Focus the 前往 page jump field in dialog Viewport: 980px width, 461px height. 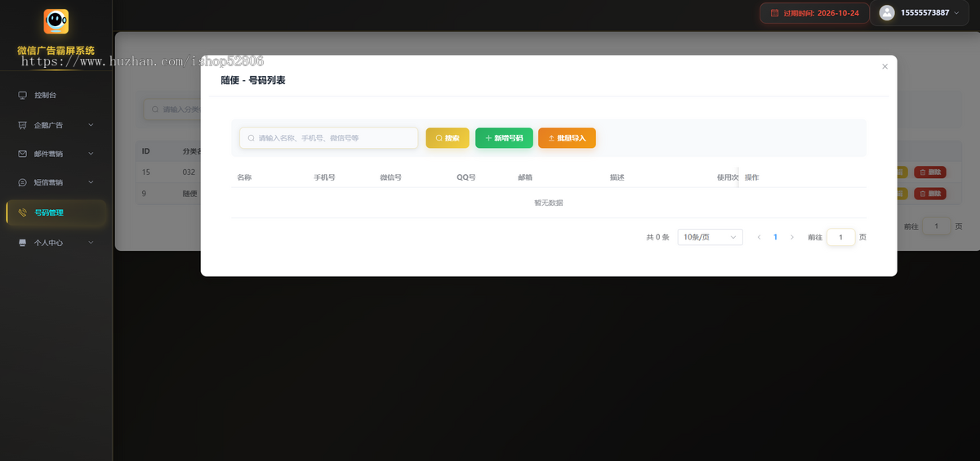pyautogui.click(x=841, y=237)
